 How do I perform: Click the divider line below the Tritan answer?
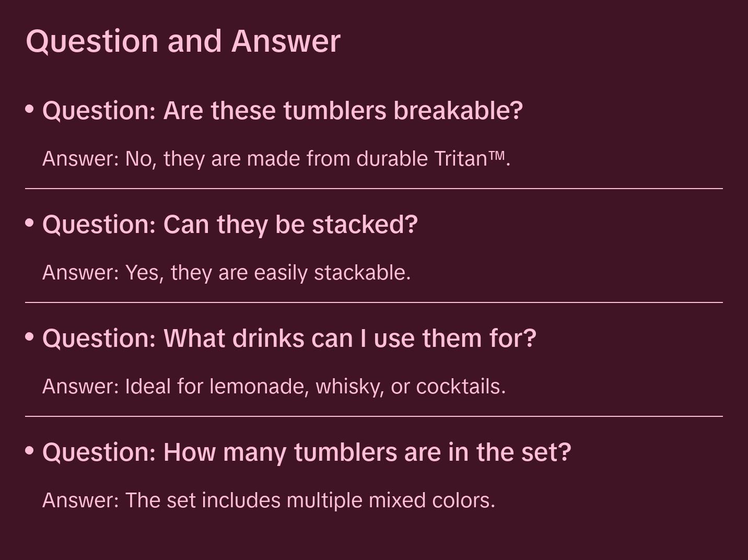pyautogui.click(x=374, y=189)
